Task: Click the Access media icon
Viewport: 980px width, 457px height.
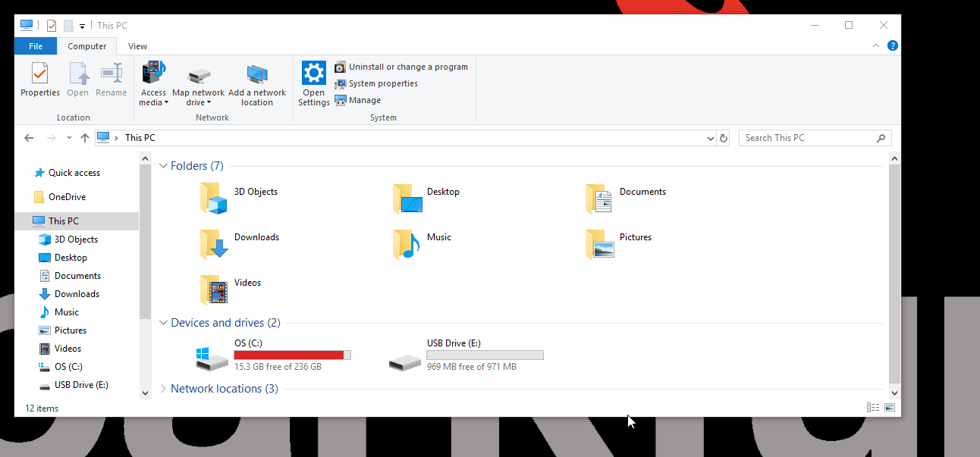Action: [153, 74]
